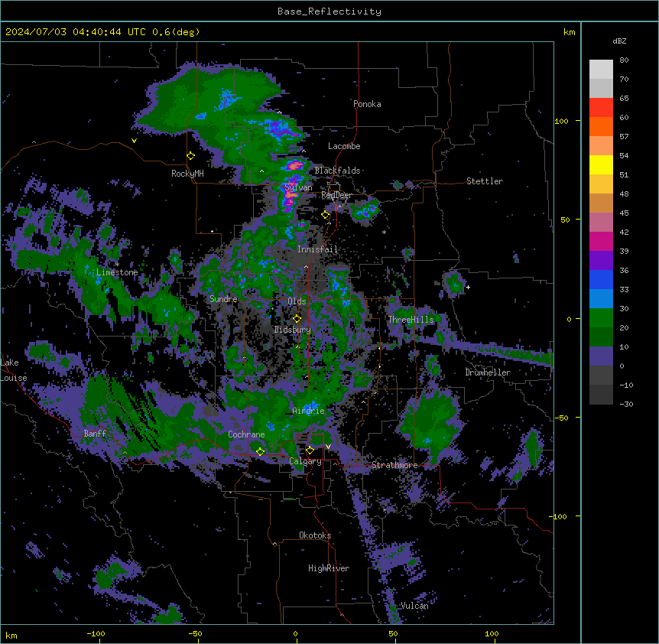Click the 30 dBZ light blue legend swatch
The height and width of the screenshot is (644, 659).
601,299
